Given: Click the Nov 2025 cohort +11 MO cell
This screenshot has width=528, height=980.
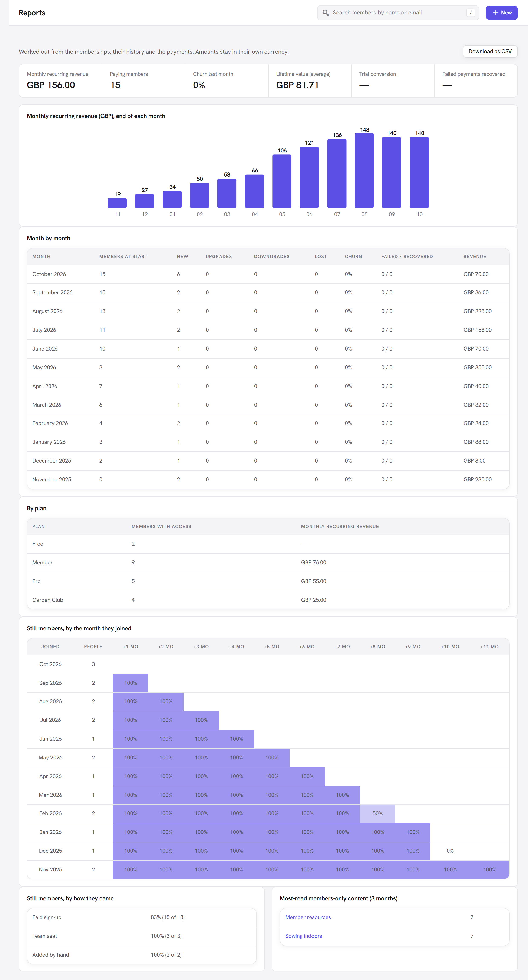Looking at the screenshot, I should (489, 869).
